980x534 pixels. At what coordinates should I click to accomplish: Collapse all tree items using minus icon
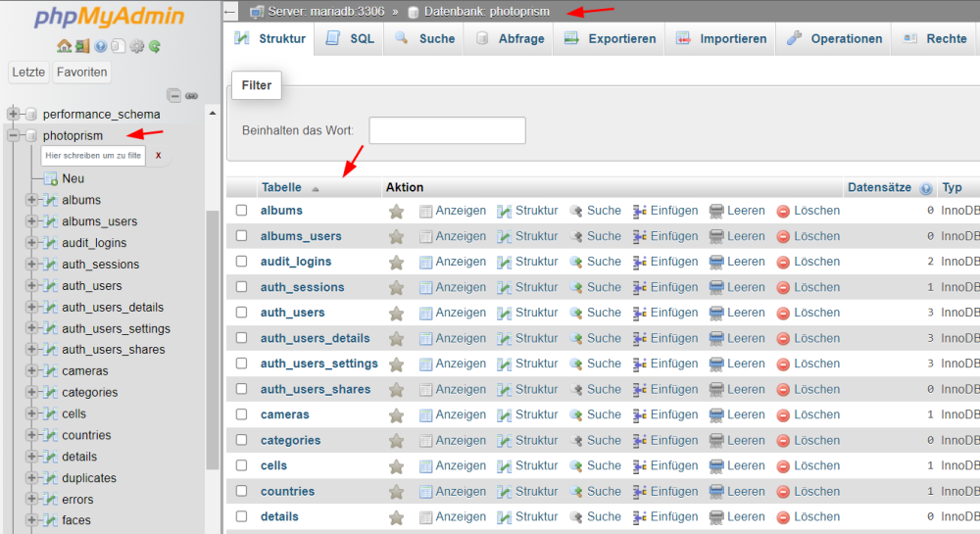(174, 96)
